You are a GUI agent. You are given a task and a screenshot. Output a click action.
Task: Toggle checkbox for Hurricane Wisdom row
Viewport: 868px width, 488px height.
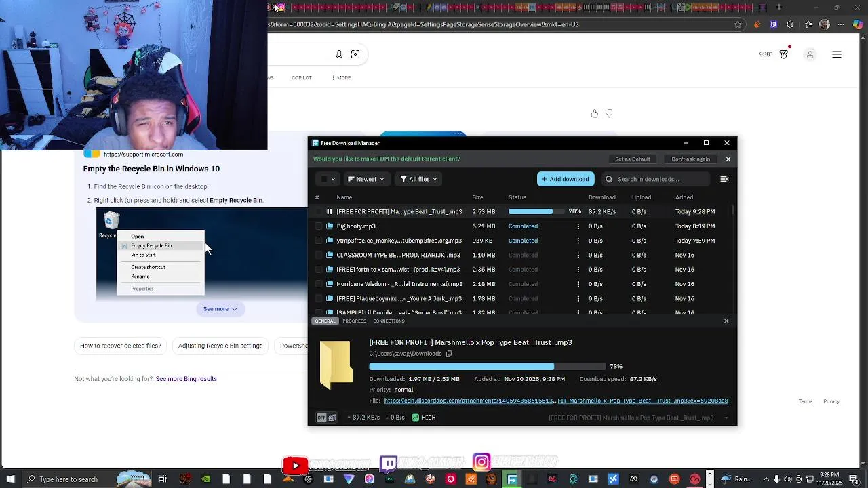(319, 284)
